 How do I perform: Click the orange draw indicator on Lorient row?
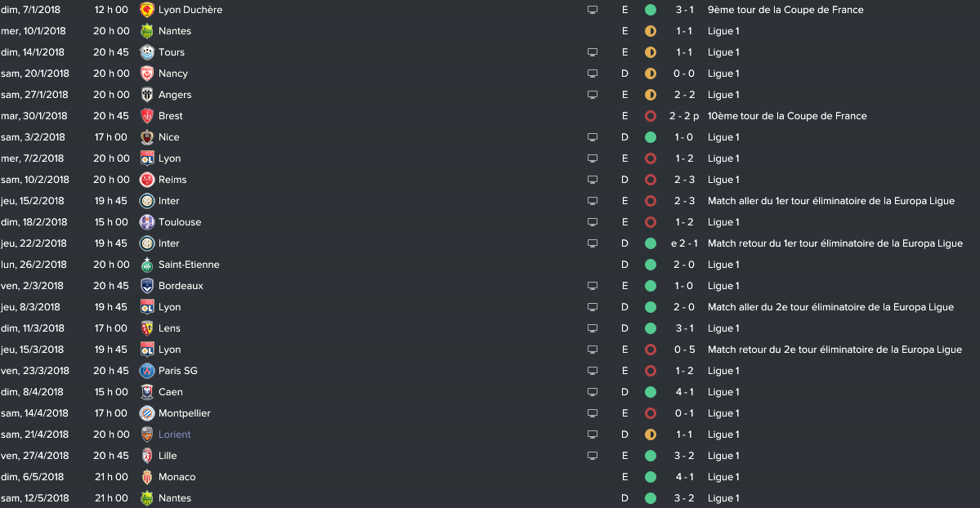pyautogui.click(x=651, y=434)
